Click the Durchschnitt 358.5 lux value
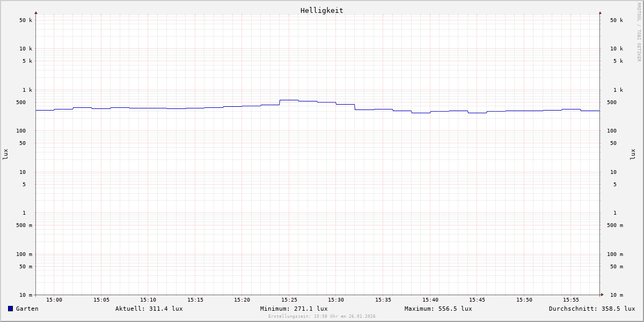This screenshot has width=644, height=322. pyautogui.click(x=591, y=309)
